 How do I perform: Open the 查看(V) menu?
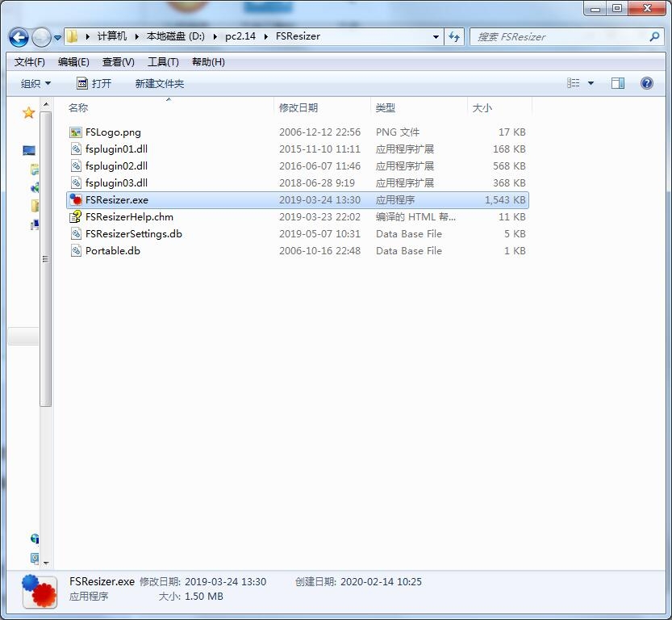118,62
